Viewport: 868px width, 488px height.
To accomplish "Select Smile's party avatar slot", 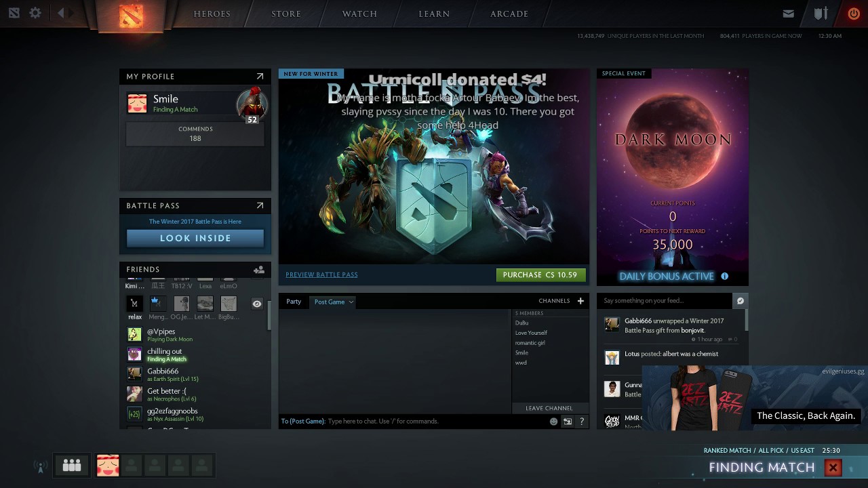I will [108, 466].
